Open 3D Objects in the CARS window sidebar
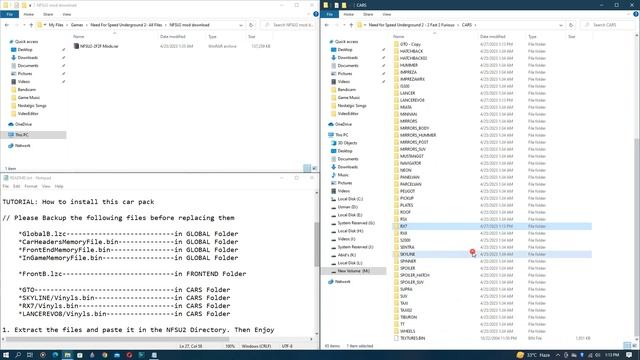This screenshot has height=360, width=640. click(344, 143)
